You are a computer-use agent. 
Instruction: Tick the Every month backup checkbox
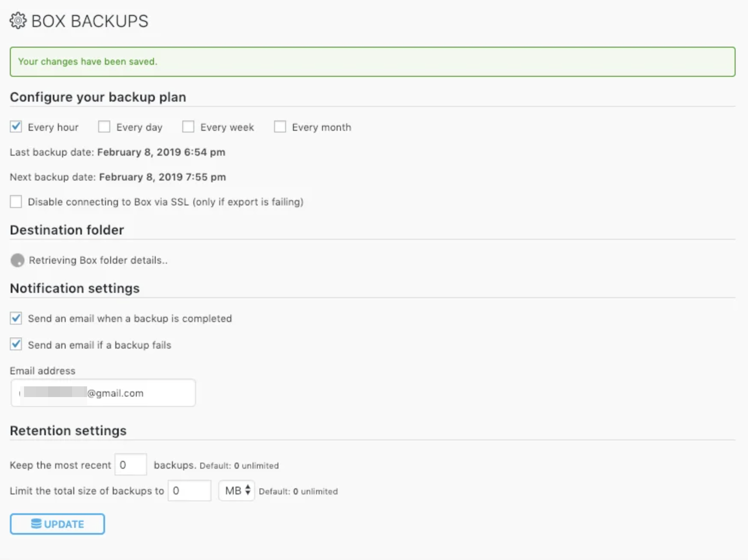coord(280,127)
